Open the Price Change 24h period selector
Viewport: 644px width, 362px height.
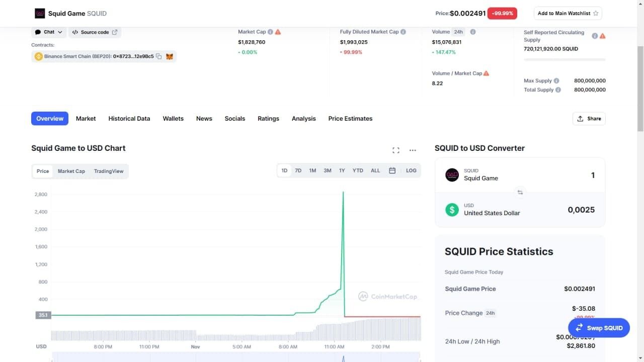[x=490, y=313]
